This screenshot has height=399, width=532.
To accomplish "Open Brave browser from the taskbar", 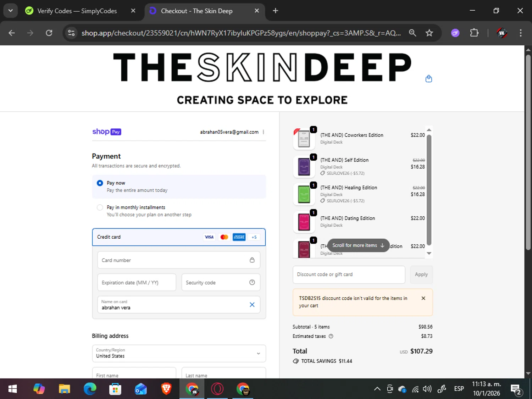I will point(166,389).
